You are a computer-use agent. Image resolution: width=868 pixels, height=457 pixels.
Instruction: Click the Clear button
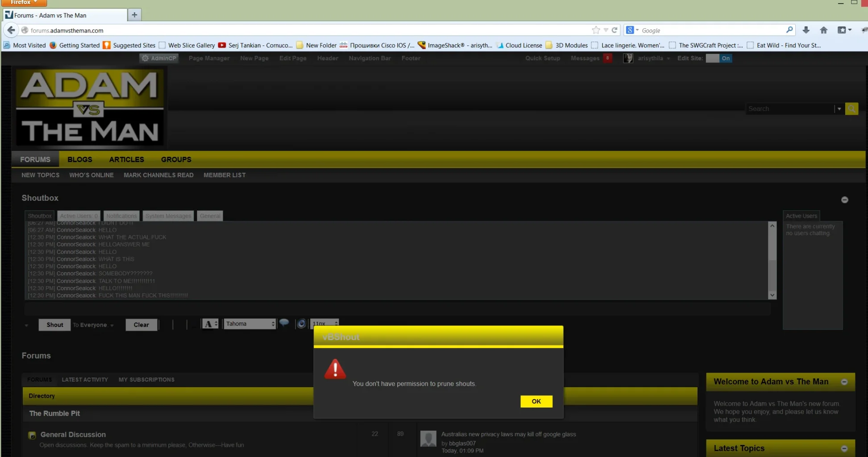tap(141, 325)
